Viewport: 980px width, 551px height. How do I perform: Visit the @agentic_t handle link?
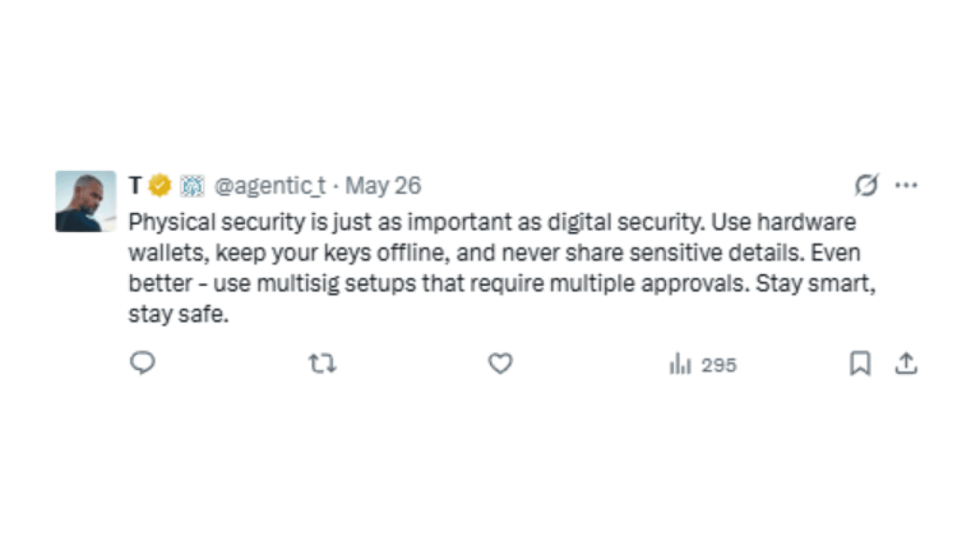(270, 186)
